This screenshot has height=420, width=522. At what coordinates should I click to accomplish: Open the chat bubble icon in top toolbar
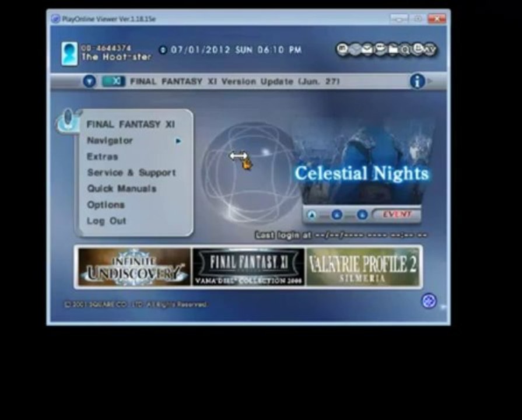pyautogui.click(x=380, y=50)
